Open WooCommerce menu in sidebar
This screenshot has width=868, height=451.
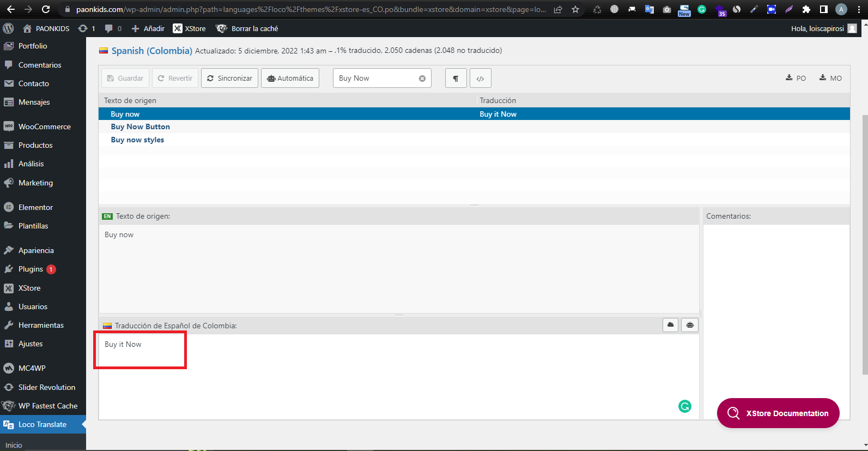pyautogui.click(x=43, y=127)
